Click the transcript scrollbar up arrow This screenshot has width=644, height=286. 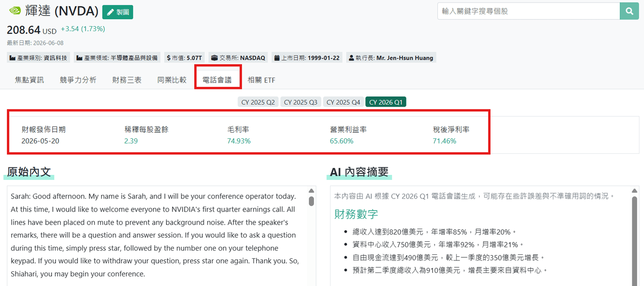311,191
